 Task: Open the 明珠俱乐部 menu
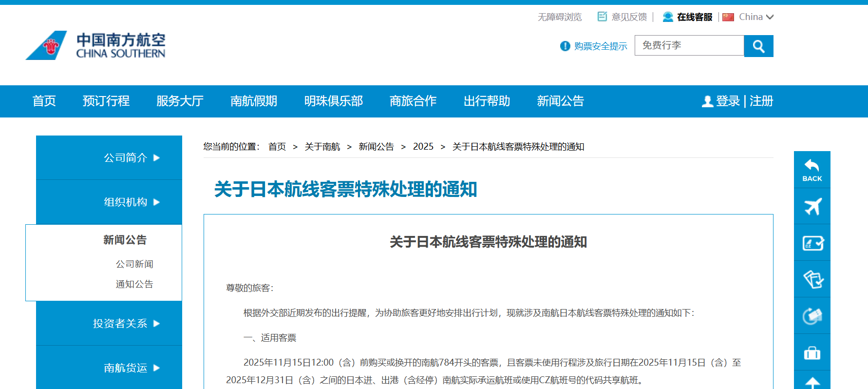pos(334,101)
